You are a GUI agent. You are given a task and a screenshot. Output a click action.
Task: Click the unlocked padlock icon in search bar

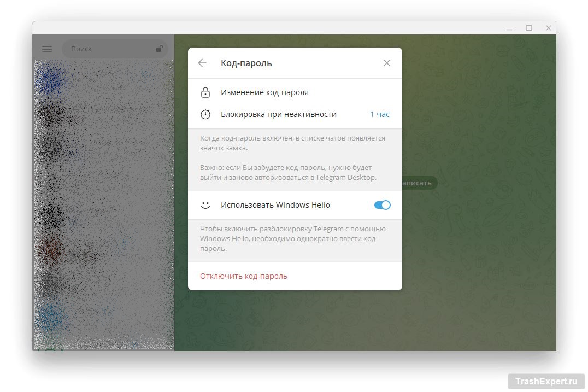point(159,49)
